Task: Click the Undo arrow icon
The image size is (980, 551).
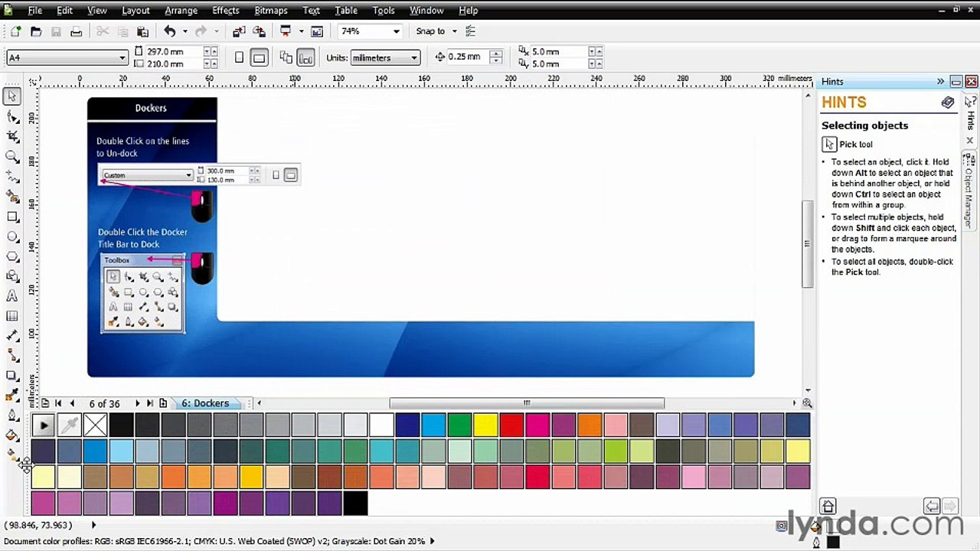Action: click(170, 31)
